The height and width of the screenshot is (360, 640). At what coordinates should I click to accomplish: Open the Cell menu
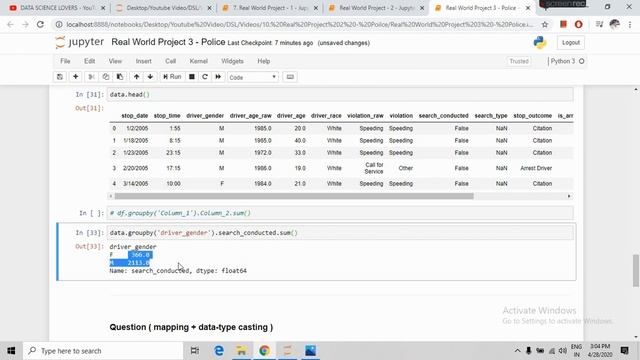coord(171,61)
